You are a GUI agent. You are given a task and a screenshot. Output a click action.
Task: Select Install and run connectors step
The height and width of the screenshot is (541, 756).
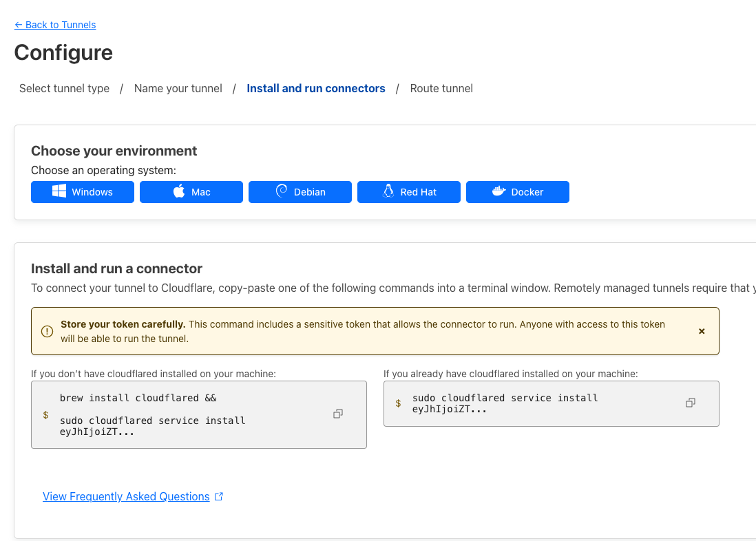(x=315, y=88)
